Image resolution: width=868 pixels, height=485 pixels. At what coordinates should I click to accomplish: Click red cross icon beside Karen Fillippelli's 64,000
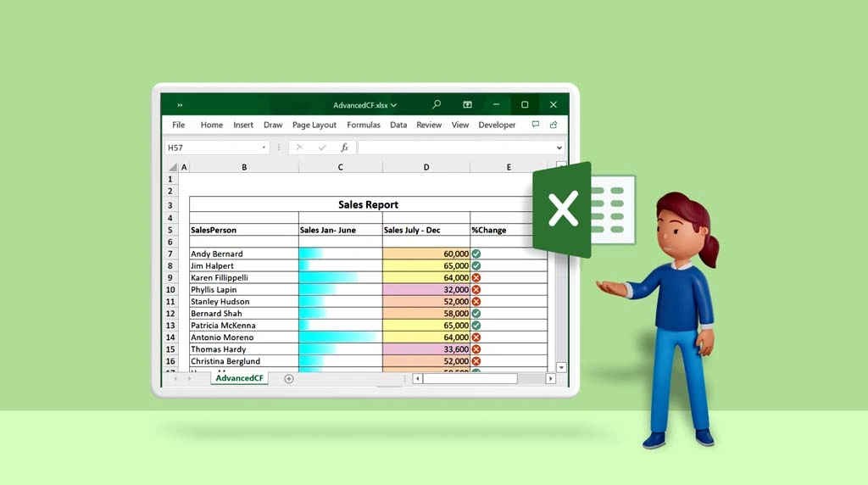click(x=476, y=277)
